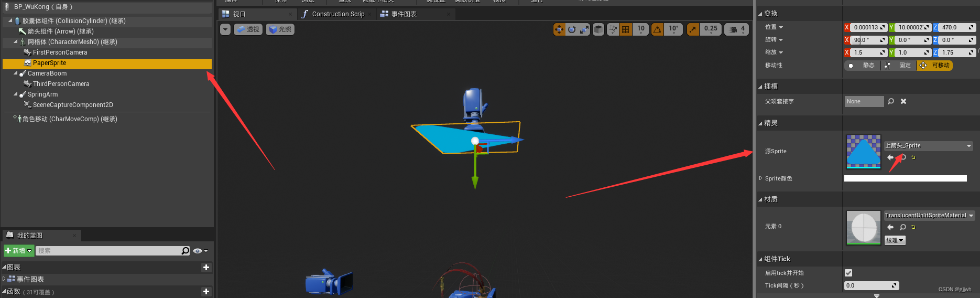The height and width of the screenshot is (298, 980).
Task: Open the source Sprite asset dropdown
Action: coord(929,146)
